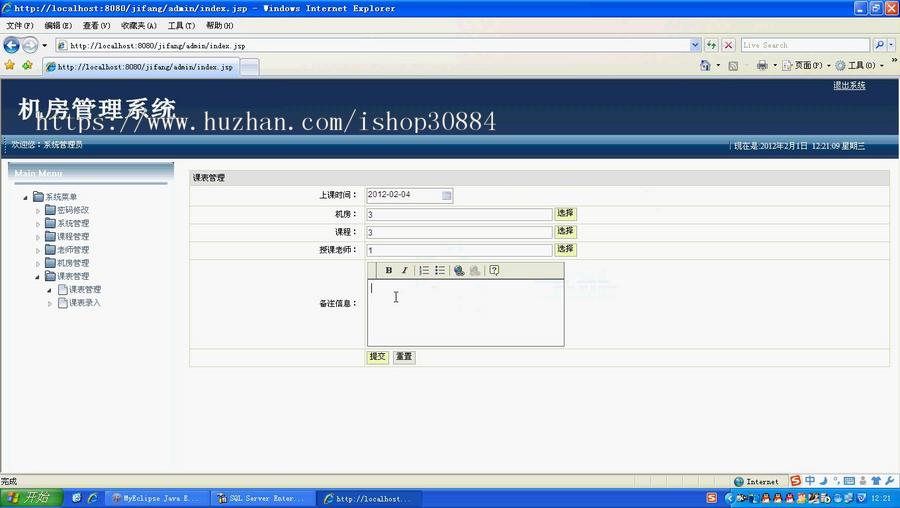
Task: Click the add-to-favorites star plus icon
Action: (27, 65)
